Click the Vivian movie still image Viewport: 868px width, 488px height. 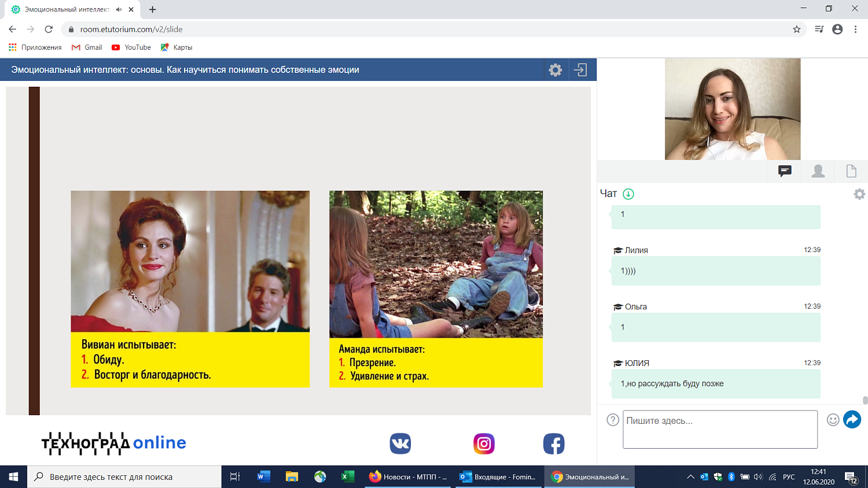190,261
